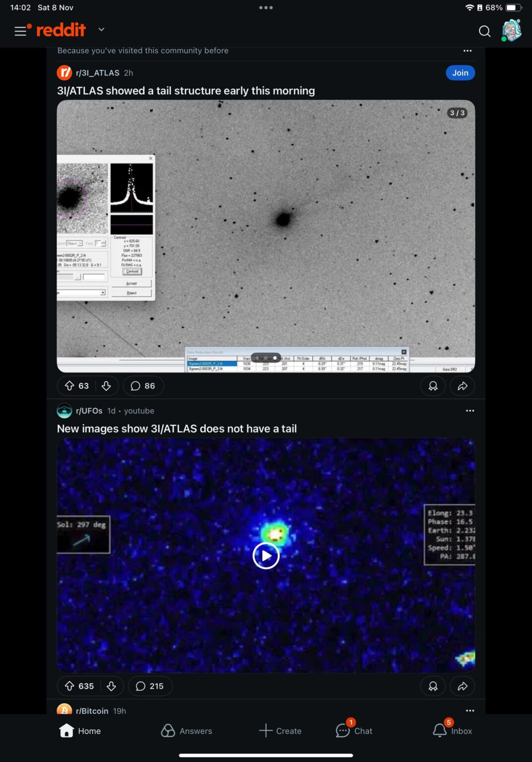Screen dimensions: 532x762
Task: Open the r/UFOs community link
Action: pyautogui.click(x=89, y=411)
